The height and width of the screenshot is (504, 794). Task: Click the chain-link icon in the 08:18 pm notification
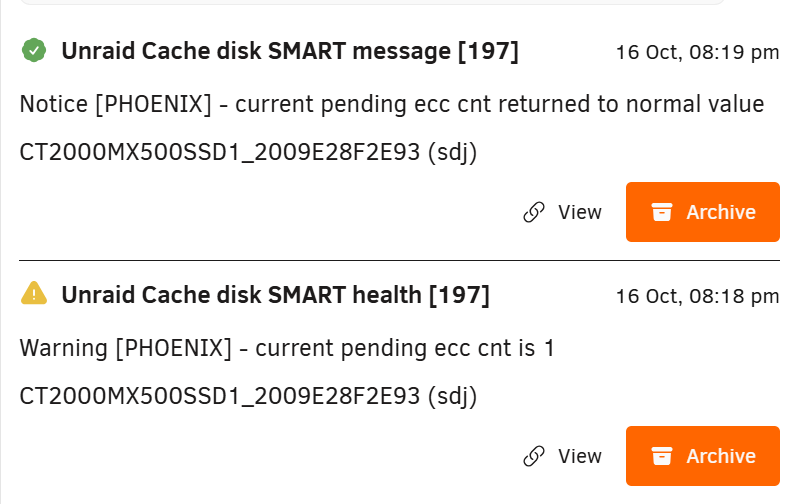pyautogui.click(x=534, y=456)
